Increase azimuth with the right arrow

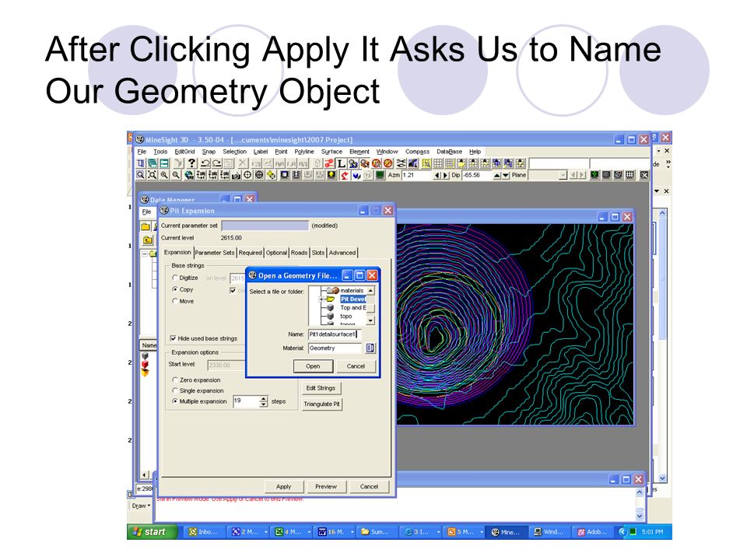[445, 176]
